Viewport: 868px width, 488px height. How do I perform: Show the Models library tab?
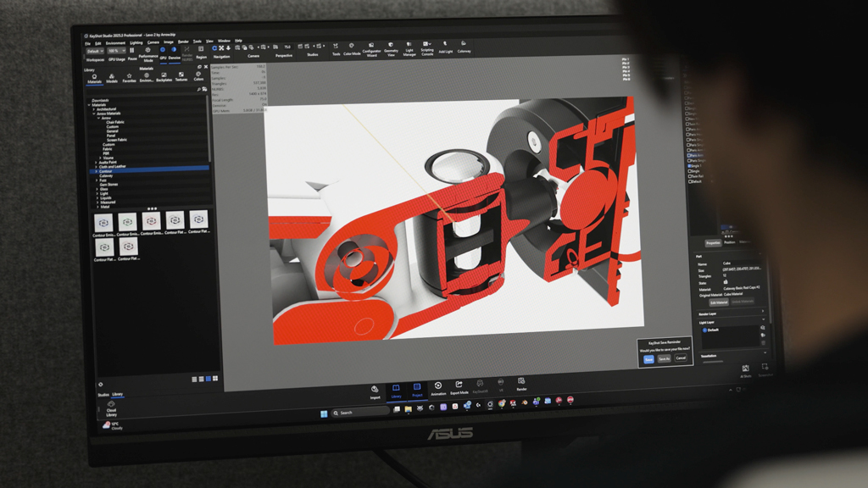point(112,78)
